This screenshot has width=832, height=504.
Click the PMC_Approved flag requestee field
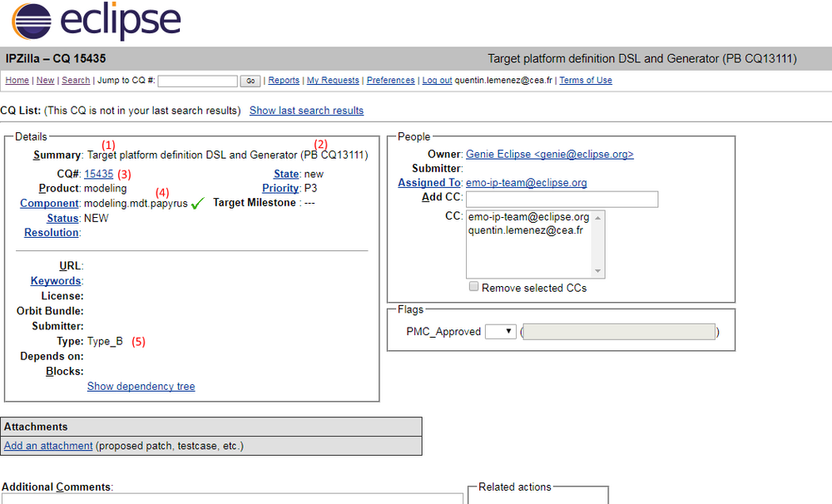619,332
